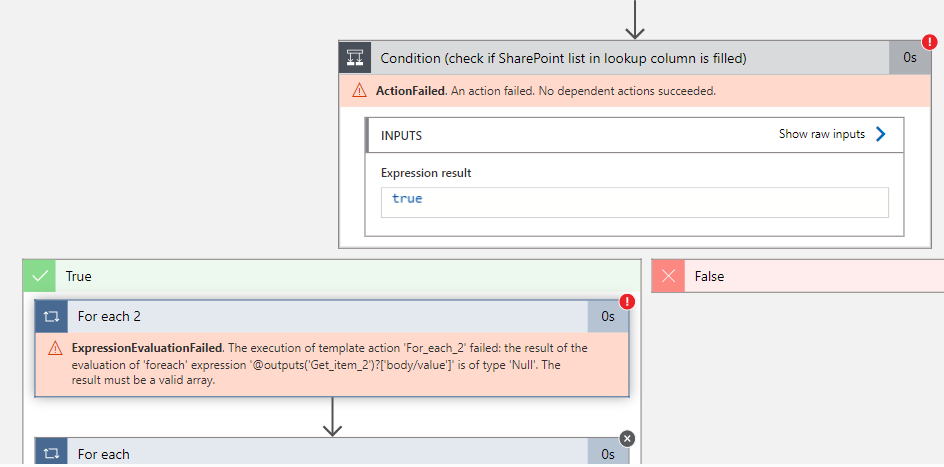This screenshot has height=467, width=944.
Task: Click the For each 2 0s duration badge
Action: tap(608, 316)
